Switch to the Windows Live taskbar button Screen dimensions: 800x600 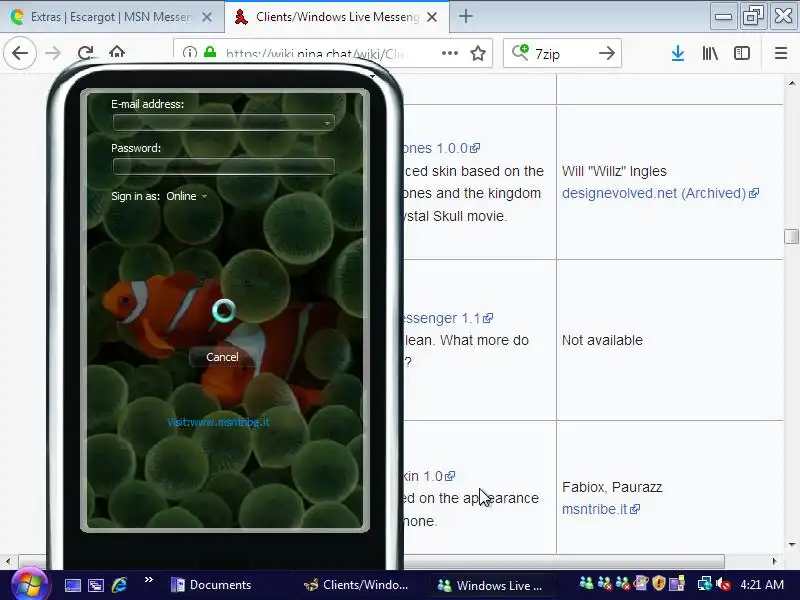click(x=491, y=585)
